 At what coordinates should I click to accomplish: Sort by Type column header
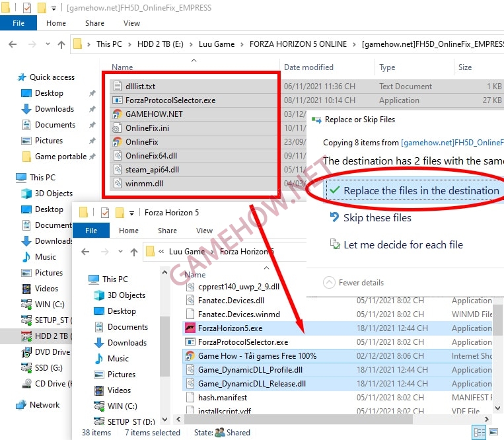[x=387, y=67]
